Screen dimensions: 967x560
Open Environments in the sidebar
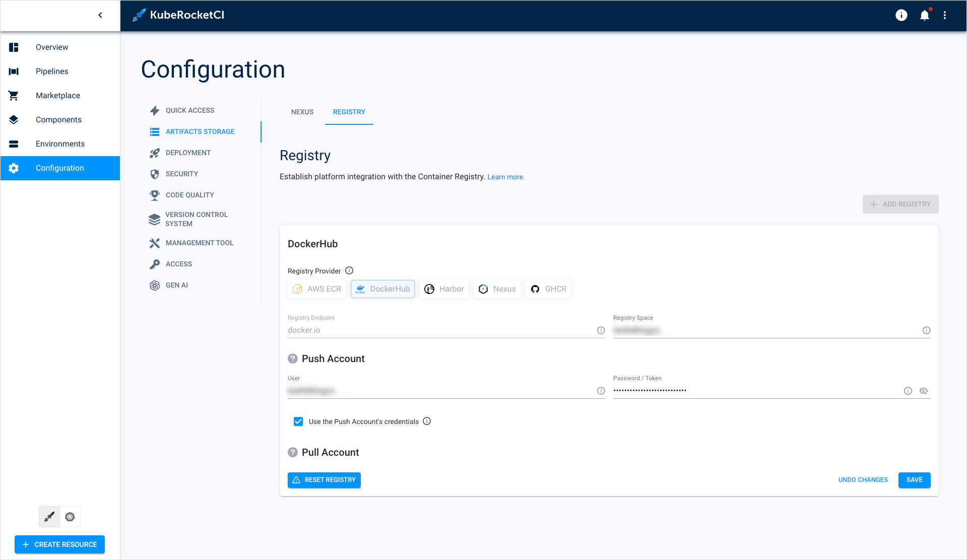click(x=60, y=144)
